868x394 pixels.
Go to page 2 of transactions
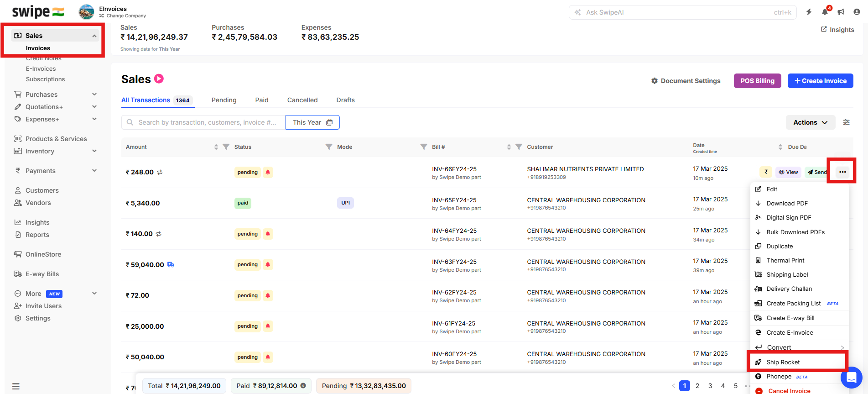click(697, 386)
